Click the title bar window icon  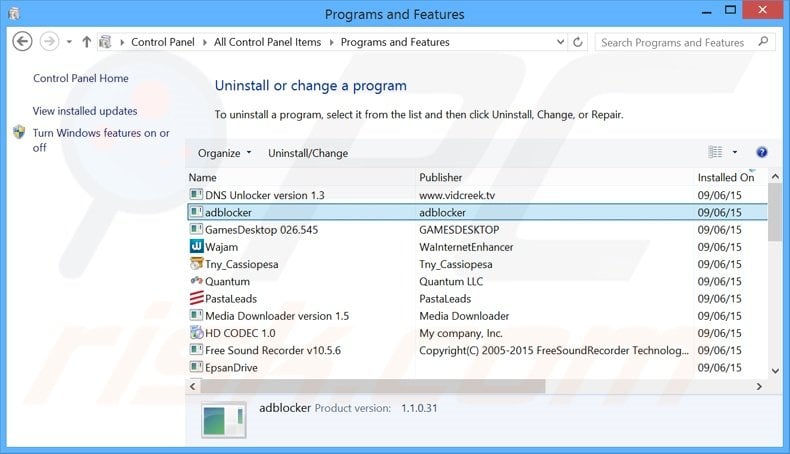pos(14,13)
